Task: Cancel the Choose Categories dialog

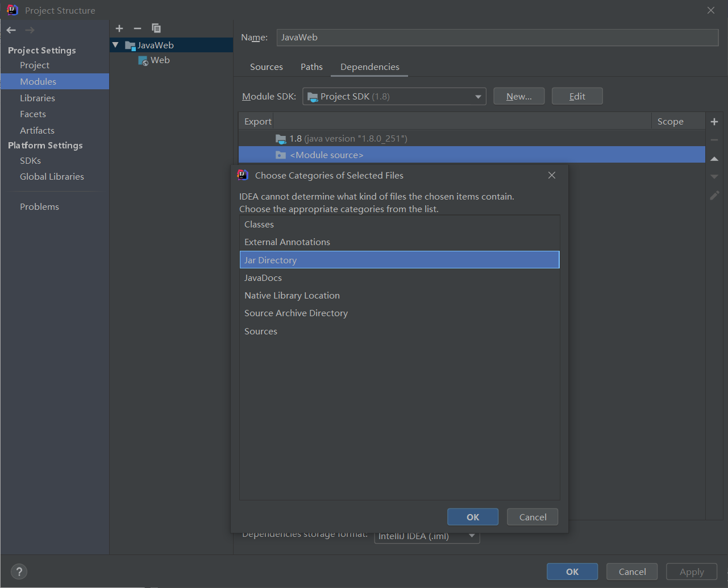Action: click(x=533, y=517)
